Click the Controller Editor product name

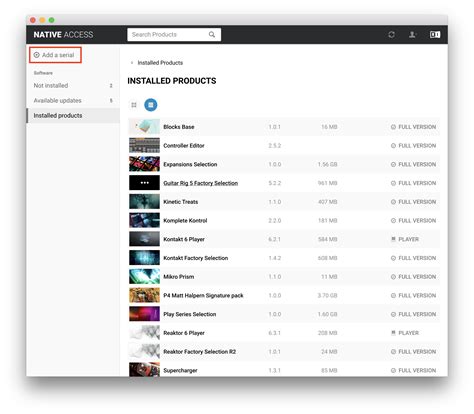(x=184, y=146)
